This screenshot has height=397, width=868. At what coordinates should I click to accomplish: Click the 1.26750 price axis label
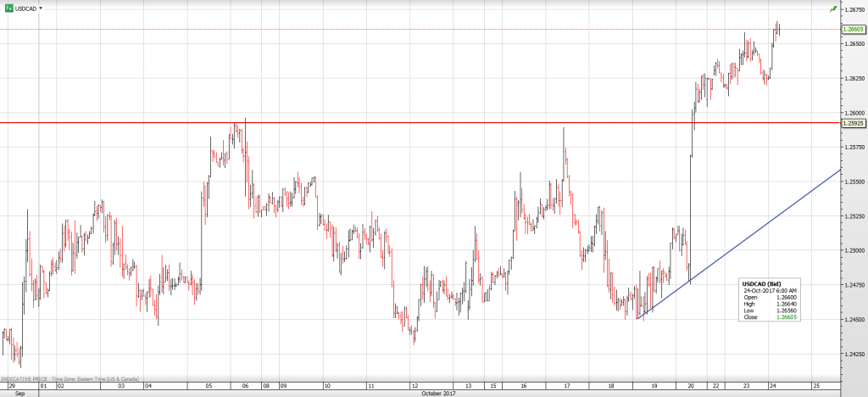pos(853,9)
